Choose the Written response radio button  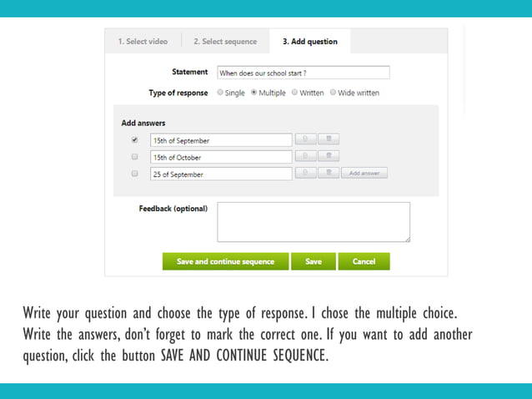[294, 93]
